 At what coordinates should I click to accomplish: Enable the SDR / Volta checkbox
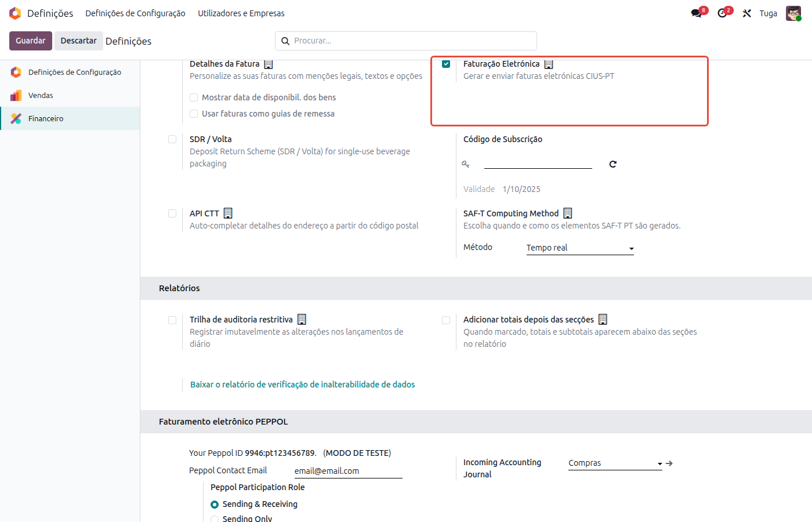pos(172,139)
